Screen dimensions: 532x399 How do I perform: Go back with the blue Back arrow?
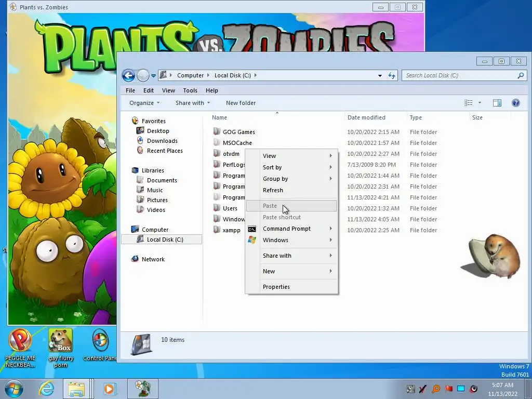tap(128, 75)
